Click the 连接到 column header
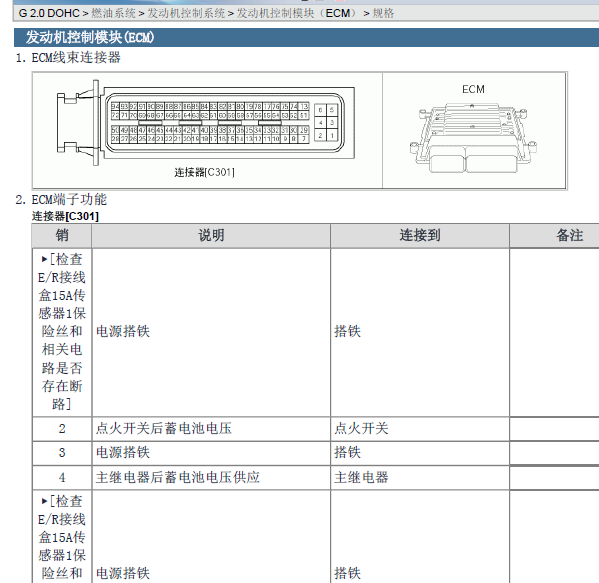599x583 pixels. [x=420, y=236]
